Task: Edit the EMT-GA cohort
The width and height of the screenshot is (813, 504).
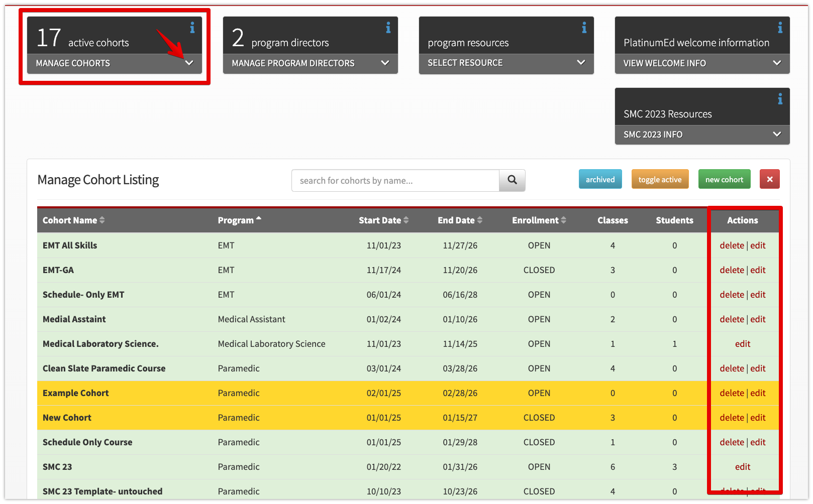Action: 758,270
